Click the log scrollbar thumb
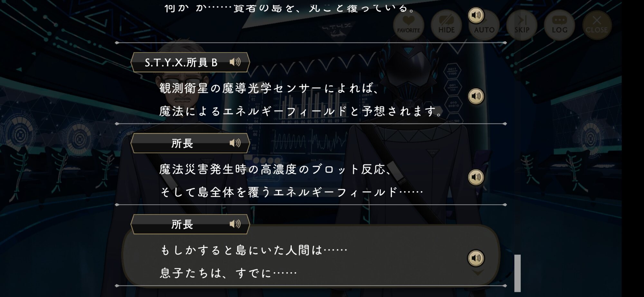This screenshot has height=297, width=644. pos(517,273)
